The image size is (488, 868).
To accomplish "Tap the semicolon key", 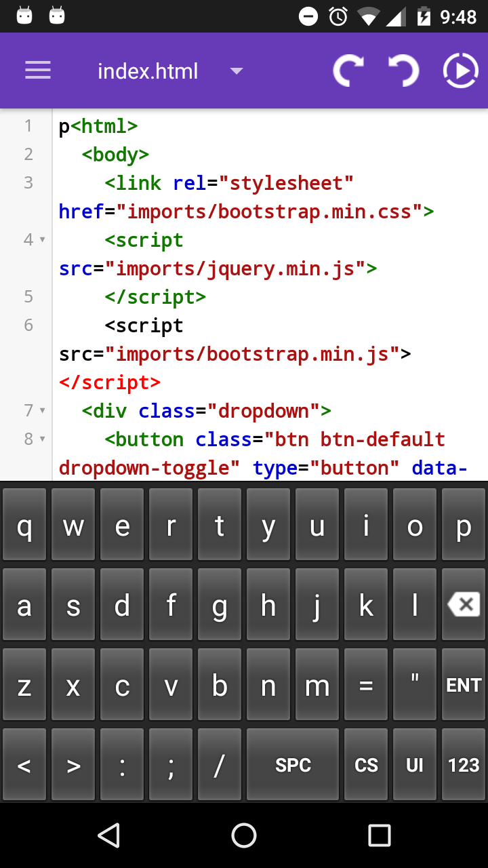I will 171,764.
